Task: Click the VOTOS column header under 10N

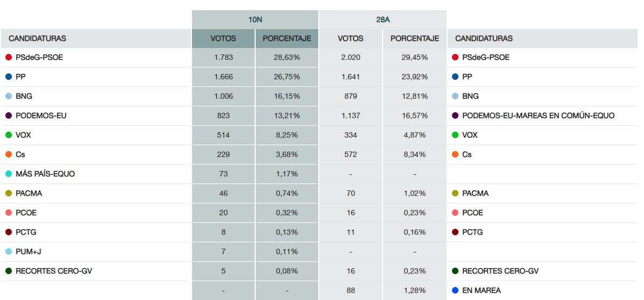Action: point(223,38)
